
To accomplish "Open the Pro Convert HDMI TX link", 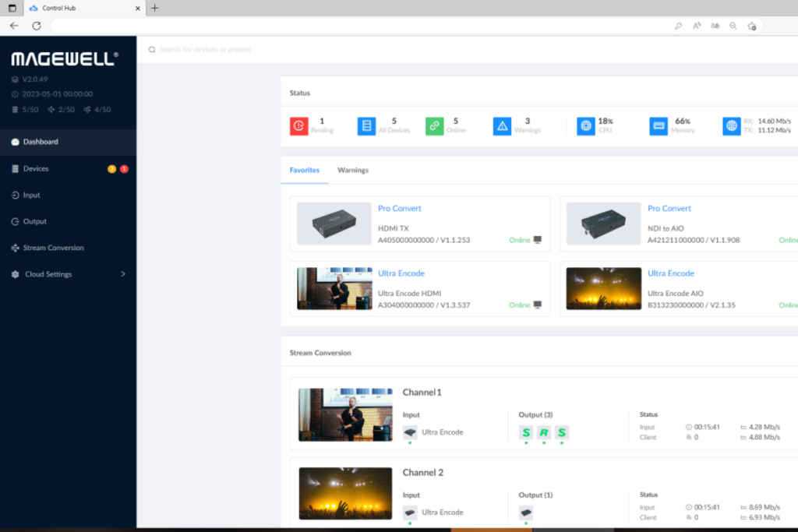I will coord(400,209).
